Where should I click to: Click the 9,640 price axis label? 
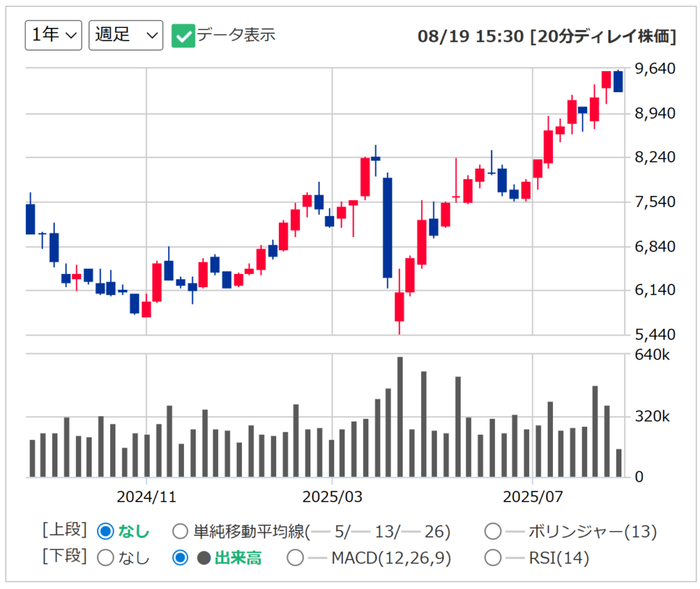point(655,69)
